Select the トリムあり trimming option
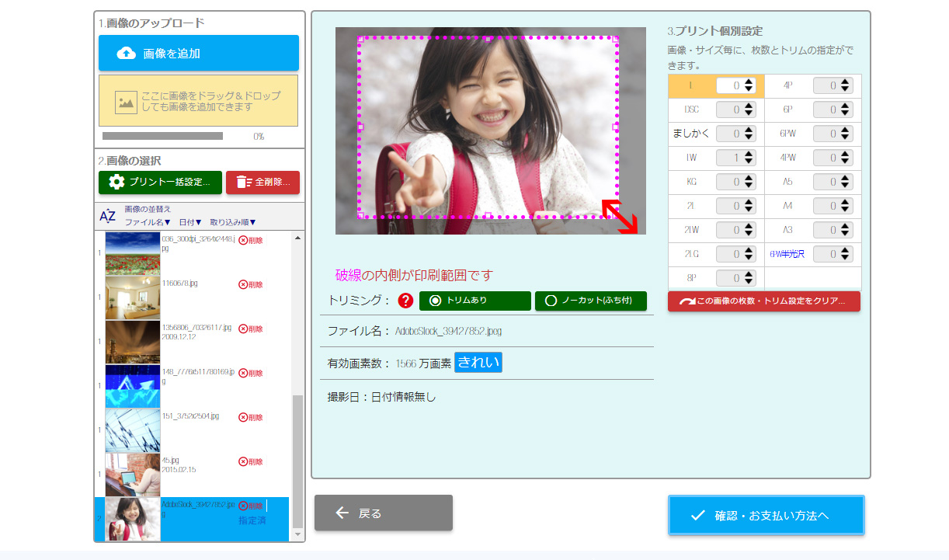 [474, 301]
